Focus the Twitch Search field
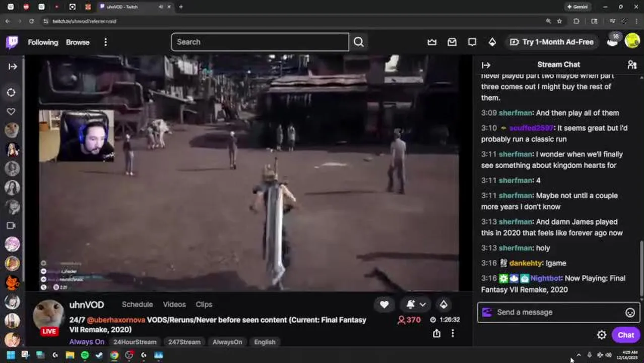The image size is (644, 363). (x=260, y=42)
